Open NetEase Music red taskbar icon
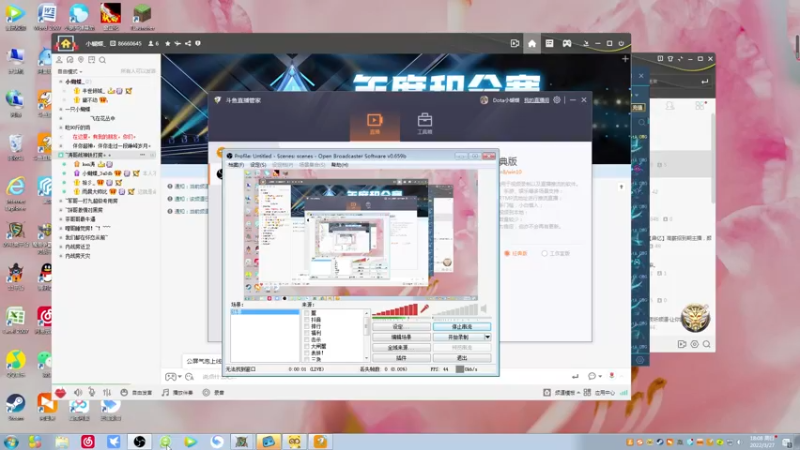800x450 pixels. coord(88,441)
